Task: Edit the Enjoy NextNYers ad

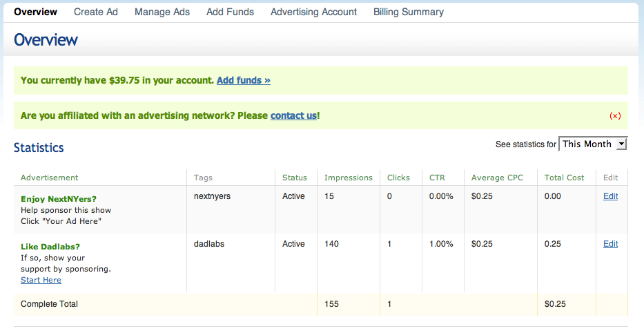Action: pos(610,196)
